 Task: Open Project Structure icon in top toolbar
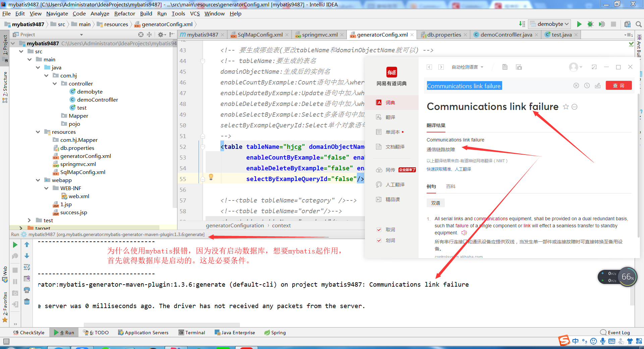(628, 24)
